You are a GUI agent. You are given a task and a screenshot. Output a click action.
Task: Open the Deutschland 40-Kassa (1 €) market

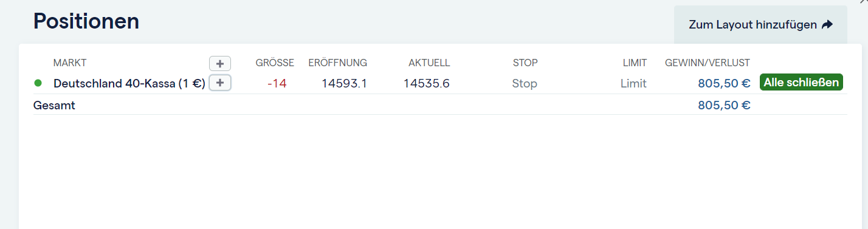pyautogui.click(x=129, y=83)
